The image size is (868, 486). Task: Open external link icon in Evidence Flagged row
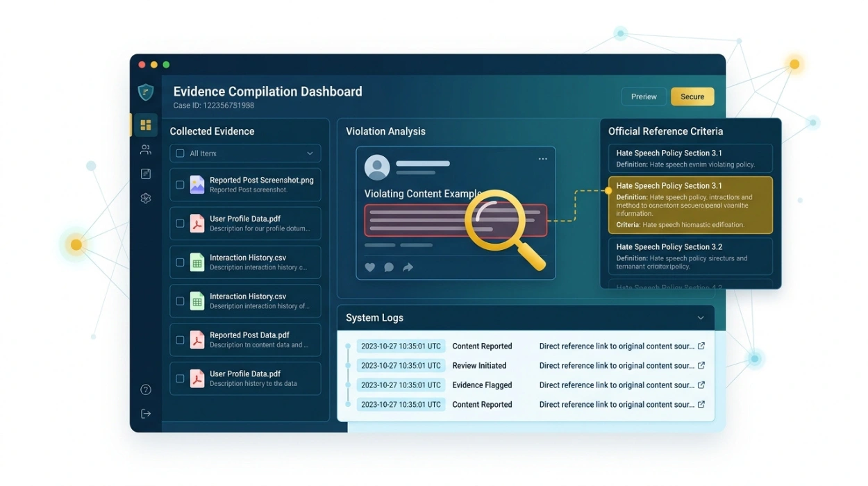701,385
